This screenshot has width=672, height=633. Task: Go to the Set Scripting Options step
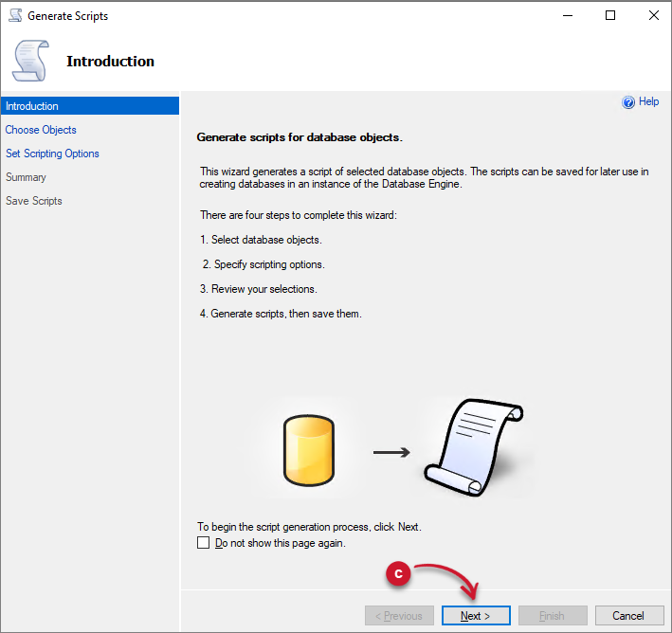[x=52, y=154]
